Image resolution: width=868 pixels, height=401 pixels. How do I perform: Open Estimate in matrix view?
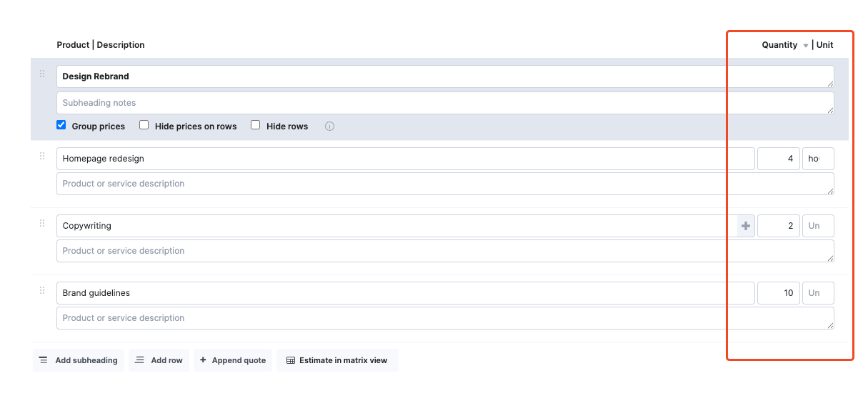click(x=336, y=360)
